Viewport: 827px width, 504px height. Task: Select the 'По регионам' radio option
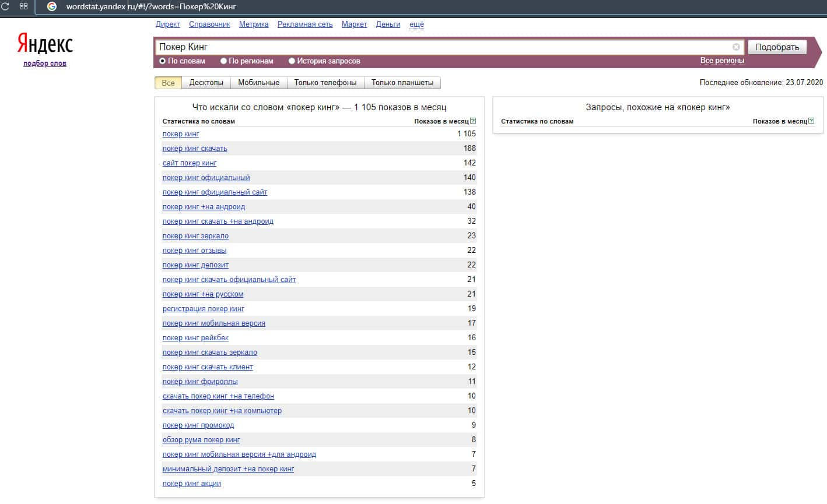click(x=223, y=61)
